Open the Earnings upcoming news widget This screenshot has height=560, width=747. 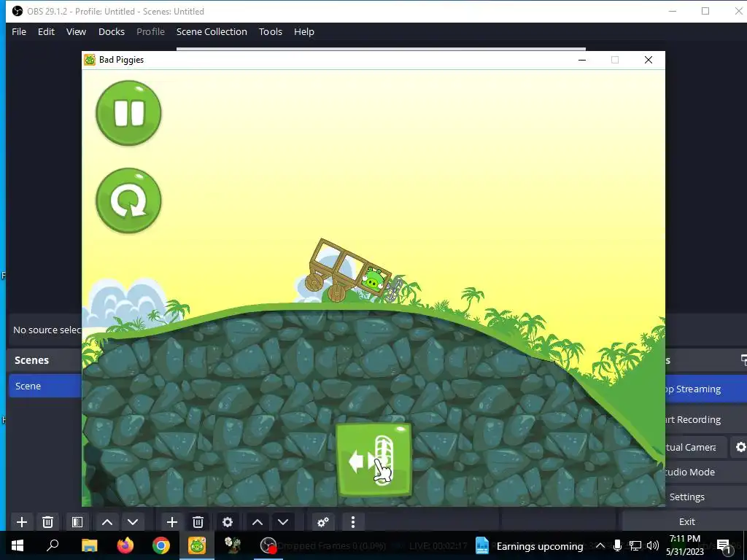(x=530, y=545)
